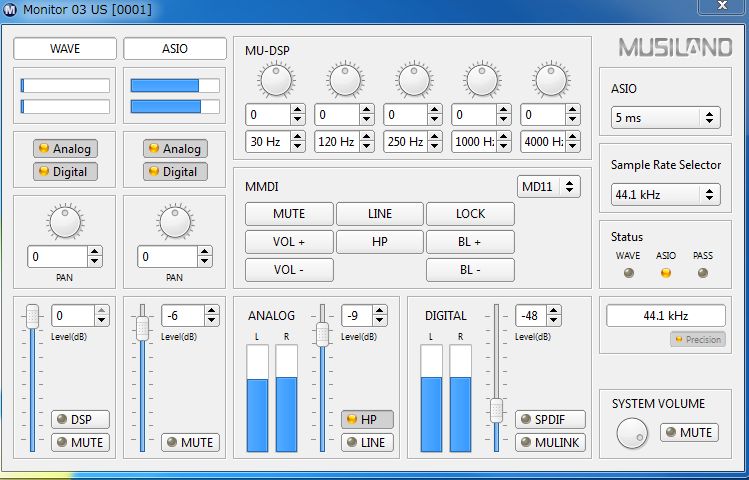749x480 pixels.
Task: Click the ANALOG level -9 spinner arrows
Action: click(380, 315)
